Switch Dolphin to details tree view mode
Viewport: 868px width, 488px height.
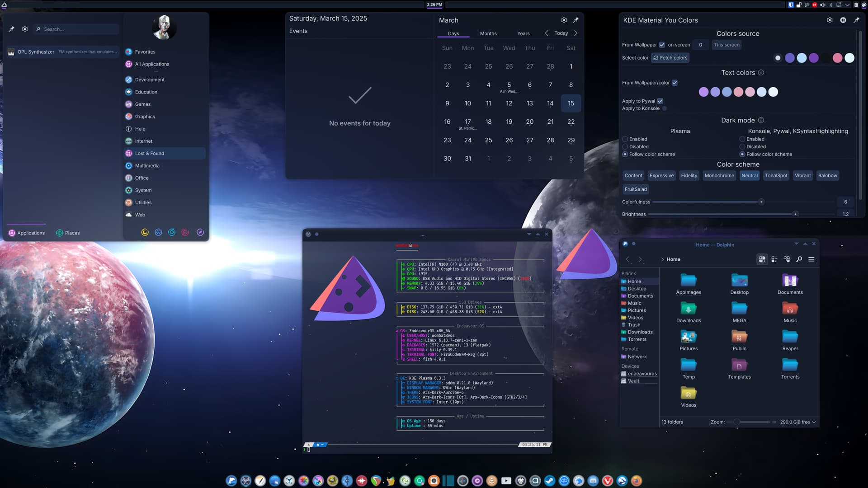787,259
